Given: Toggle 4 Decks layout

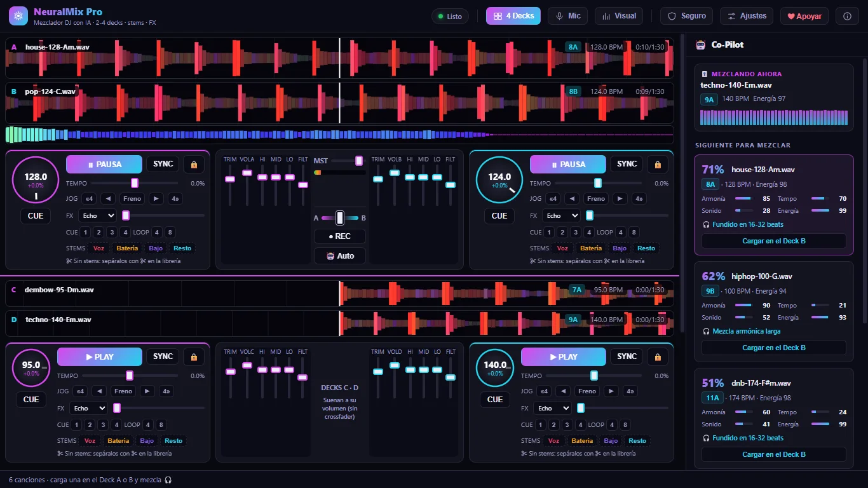Looking at the screenshot, I should point(513,16).
